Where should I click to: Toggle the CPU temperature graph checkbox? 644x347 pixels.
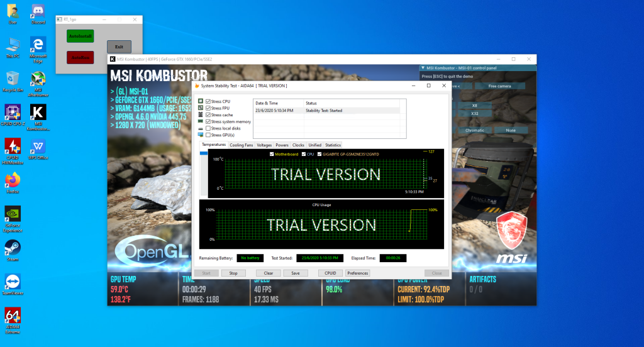[304, 154]
